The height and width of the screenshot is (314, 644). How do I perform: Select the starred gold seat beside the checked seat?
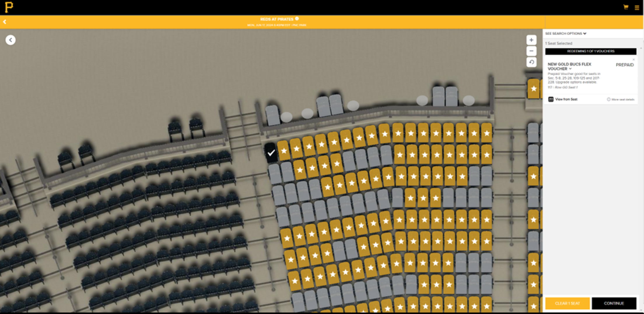pyautogui.click(x=284, y=151)
